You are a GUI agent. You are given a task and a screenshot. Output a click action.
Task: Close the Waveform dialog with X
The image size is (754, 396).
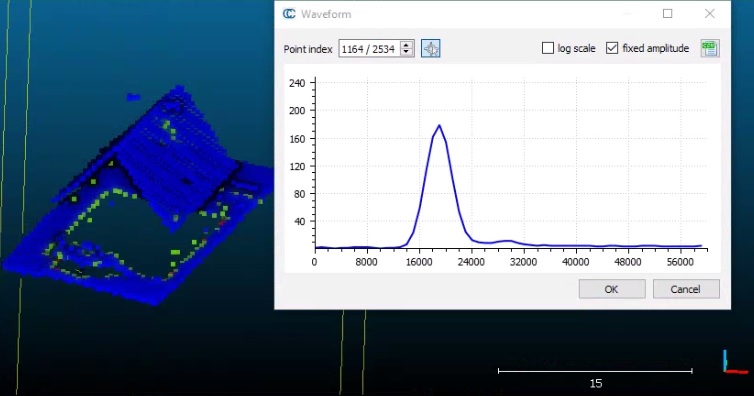coord(709,13)
